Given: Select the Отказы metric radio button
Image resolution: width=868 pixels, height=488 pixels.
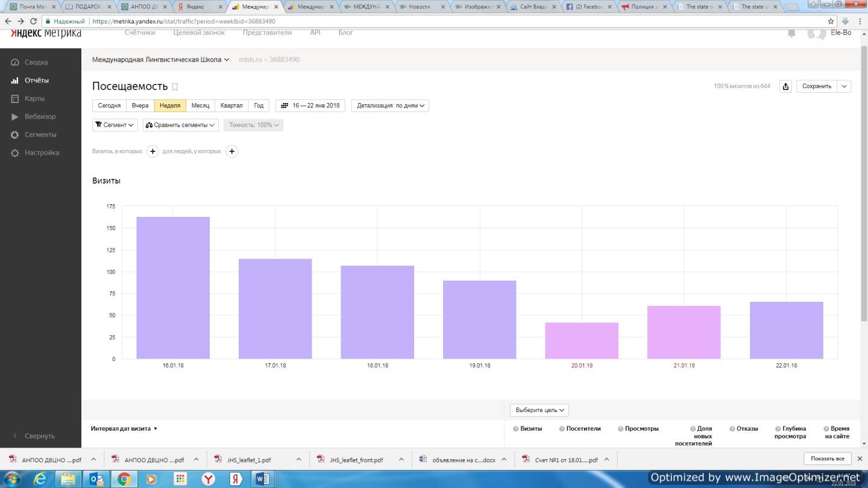Looking at the screenshot, I should 732,429.
